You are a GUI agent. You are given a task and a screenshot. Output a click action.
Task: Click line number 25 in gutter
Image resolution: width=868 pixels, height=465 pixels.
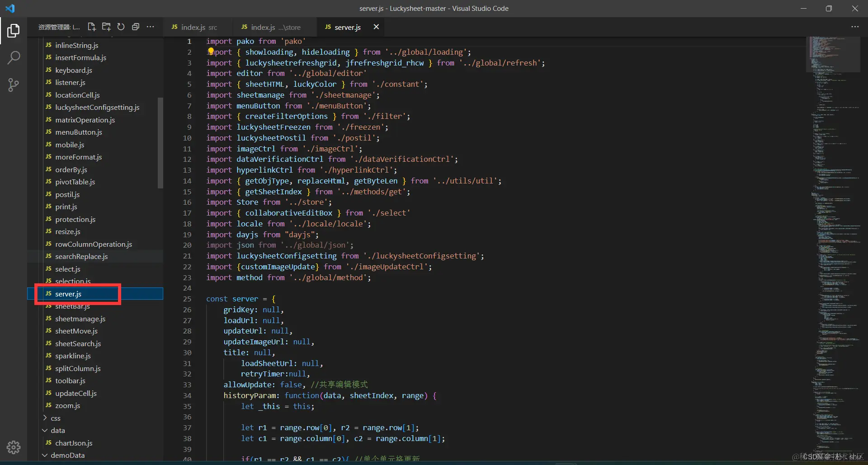click(x=187, y=299)
